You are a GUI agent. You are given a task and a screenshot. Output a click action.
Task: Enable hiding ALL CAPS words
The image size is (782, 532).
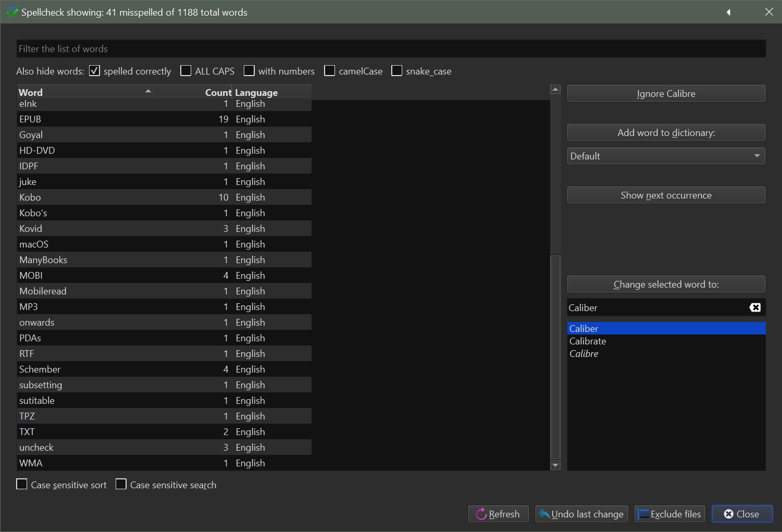(185, 71)
